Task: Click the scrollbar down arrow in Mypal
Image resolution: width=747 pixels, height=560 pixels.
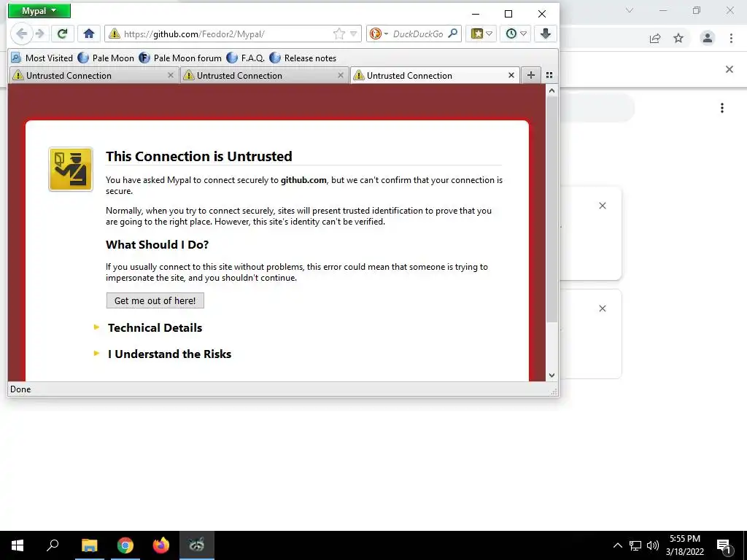Action: click(x=551, y=376)
